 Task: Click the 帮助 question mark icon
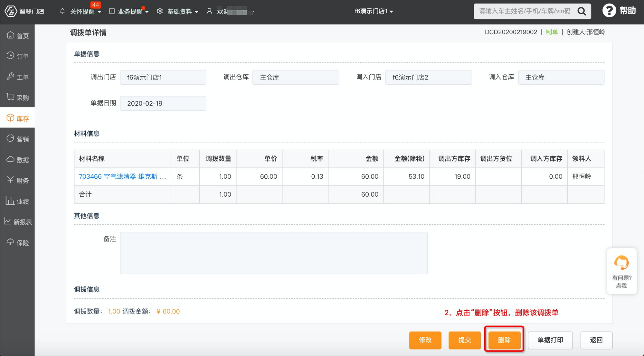pyautogui.click(x=609, y=11)
